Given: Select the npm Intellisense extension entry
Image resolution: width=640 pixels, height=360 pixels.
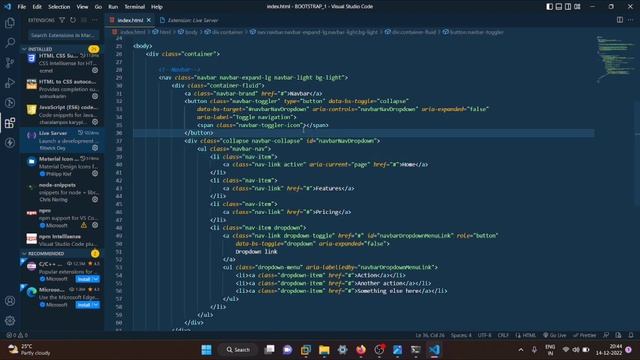Looking at the screenshot, I should coord(62,240).
